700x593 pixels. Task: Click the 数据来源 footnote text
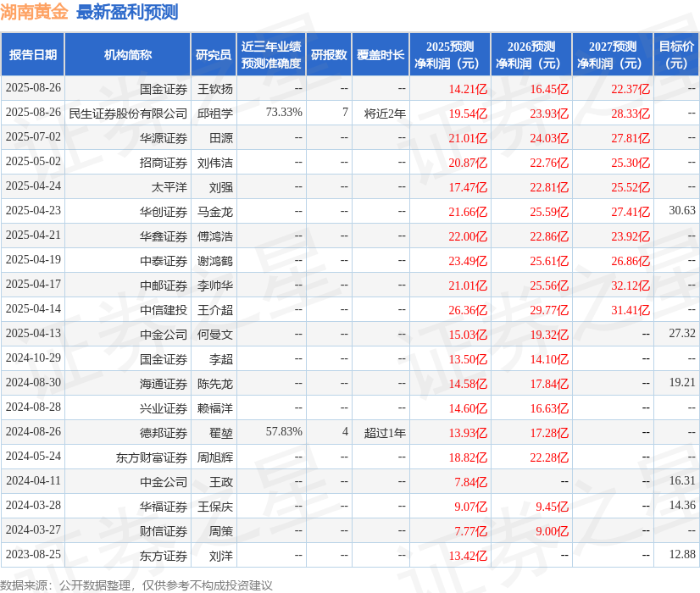(136, 585)
